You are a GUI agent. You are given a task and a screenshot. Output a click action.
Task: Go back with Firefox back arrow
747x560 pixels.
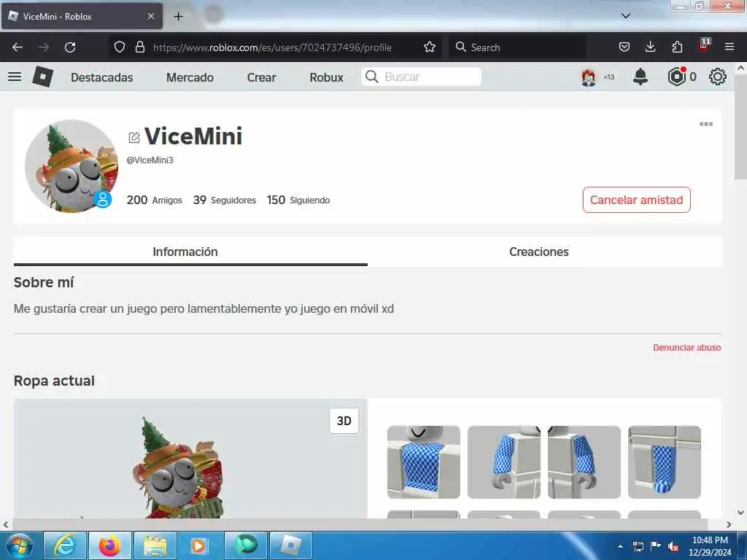point(18,47)
